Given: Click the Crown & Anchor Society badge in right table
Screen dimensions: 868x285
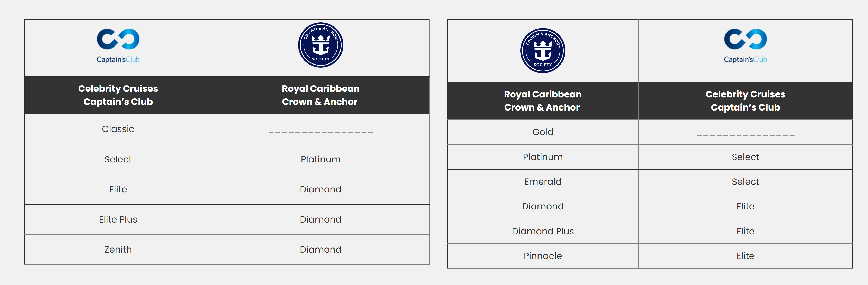Looking at the screenshot, I should pyautogui.click(x=542, y=51).
